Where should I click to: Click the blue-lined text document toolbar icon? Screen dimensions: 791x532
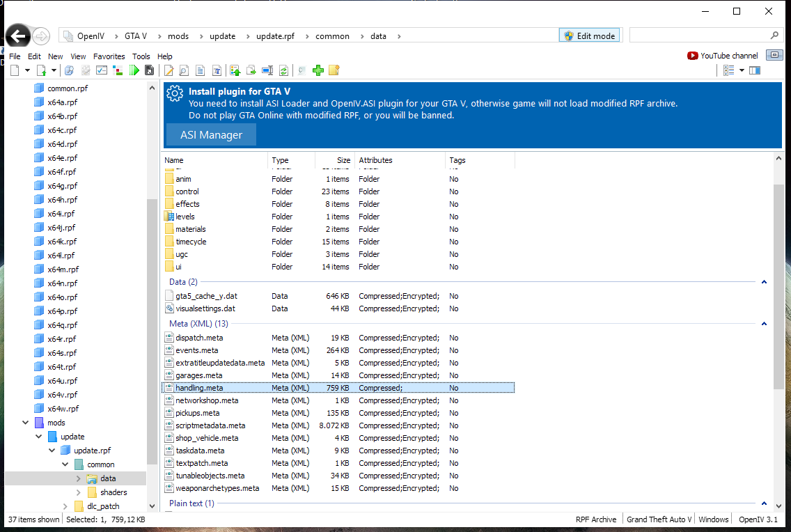coord(201,70)
